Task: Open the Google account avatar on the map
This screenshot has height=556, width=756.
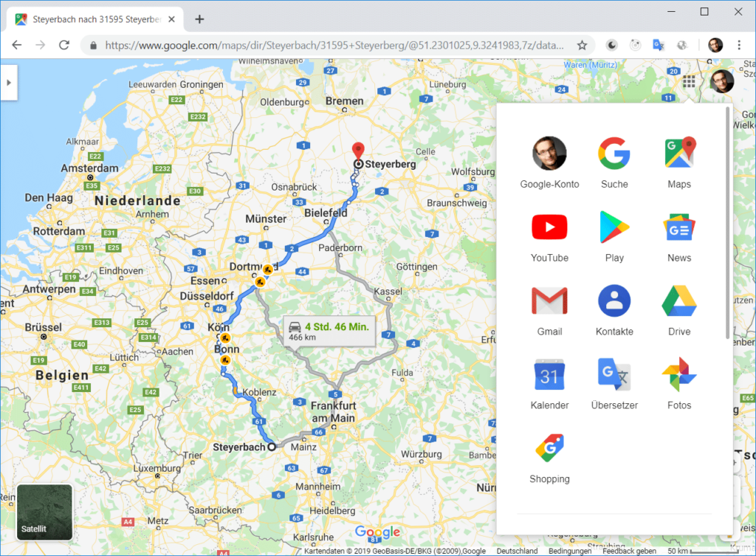Action: click(x=721, y=81)
